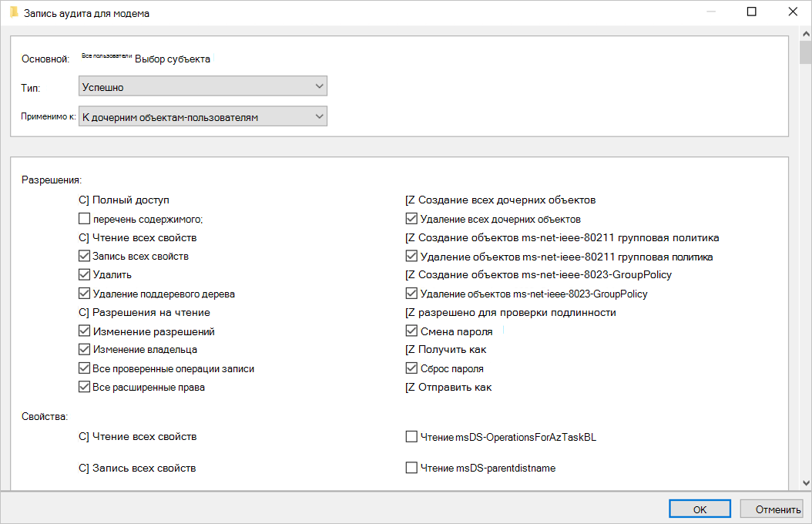Open the "Применимо к" dropdown list
812x524 pixels.
click(203, 116)
